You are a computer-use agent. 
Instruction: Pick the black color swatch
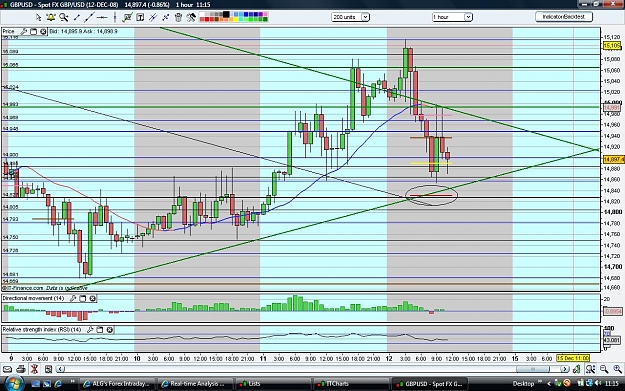point(226,15)
